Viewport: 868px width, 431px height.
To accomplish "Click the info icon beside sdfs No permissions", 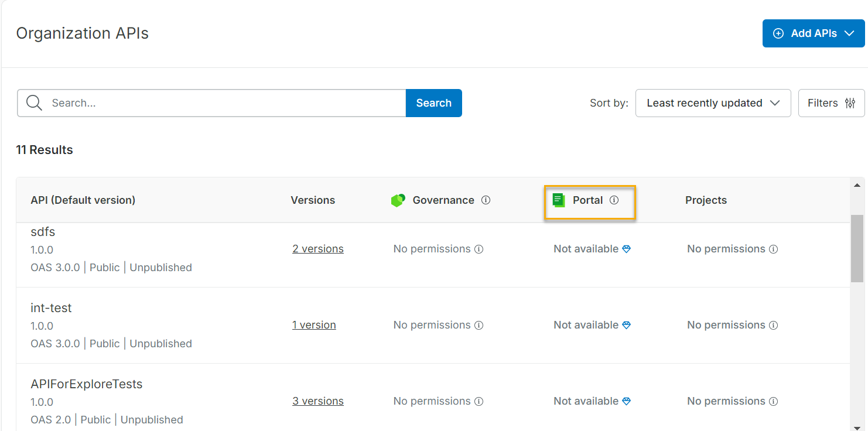I will click(479, 249).
